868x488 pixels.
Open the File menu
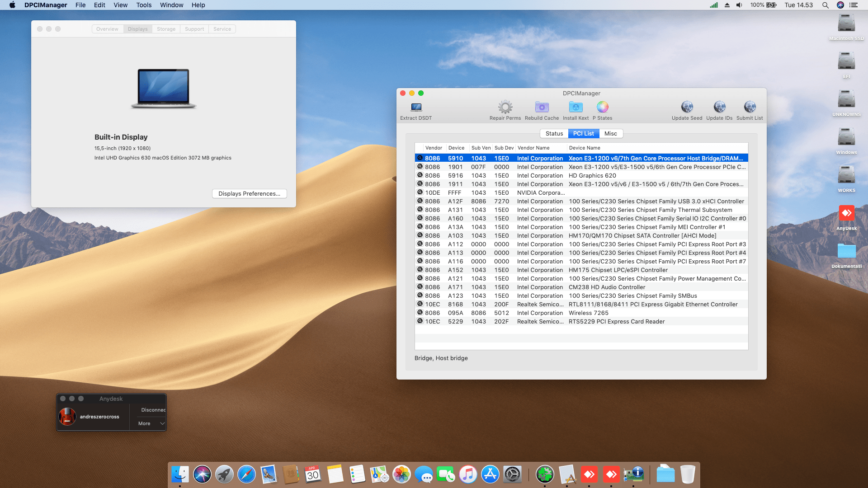tap(80, 5)
